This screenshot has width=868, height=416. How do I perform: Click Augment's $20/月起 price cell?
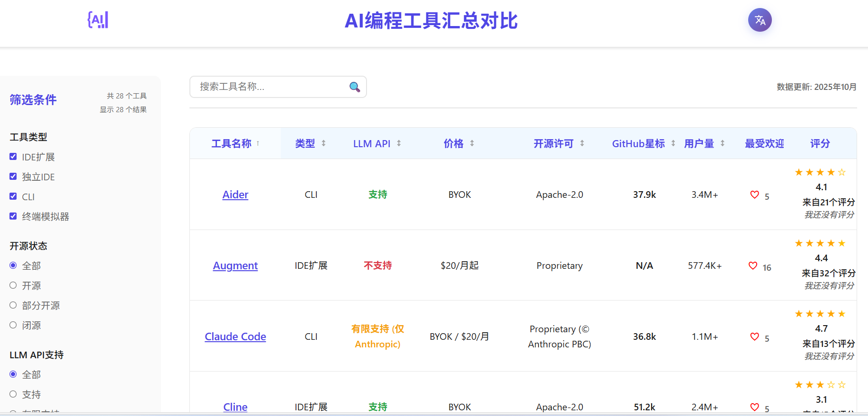[x=460, y=266]
